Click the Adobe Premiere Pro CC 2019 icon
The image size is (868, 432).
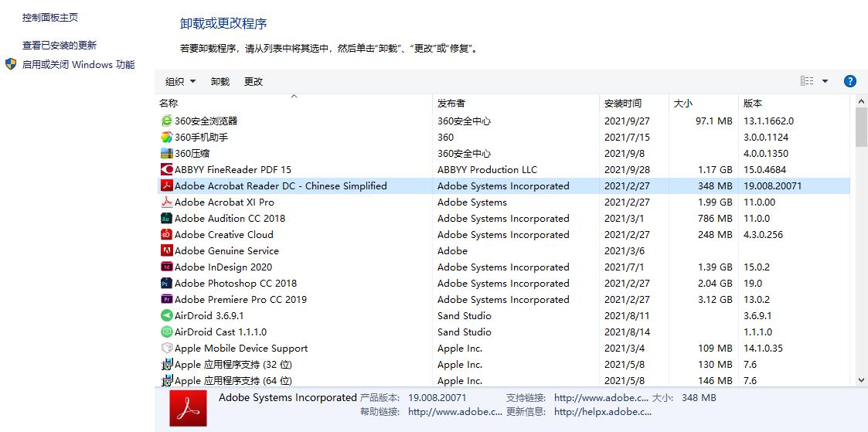(166, 299)
